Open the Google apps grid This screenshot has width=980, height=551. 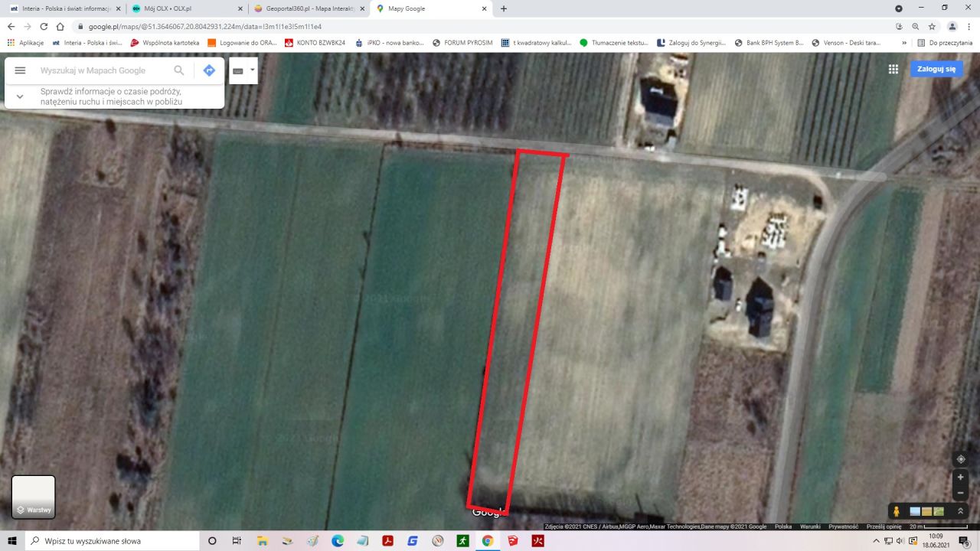click(x=893, y=69)
